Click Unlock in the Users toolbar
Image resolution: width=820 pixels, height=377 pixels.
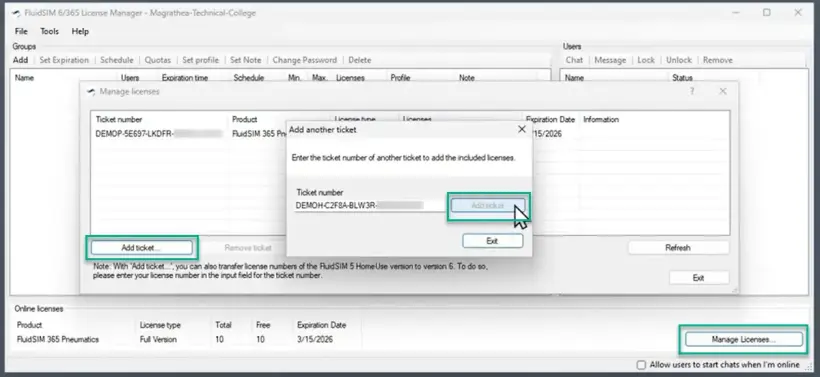pos(679,60)
